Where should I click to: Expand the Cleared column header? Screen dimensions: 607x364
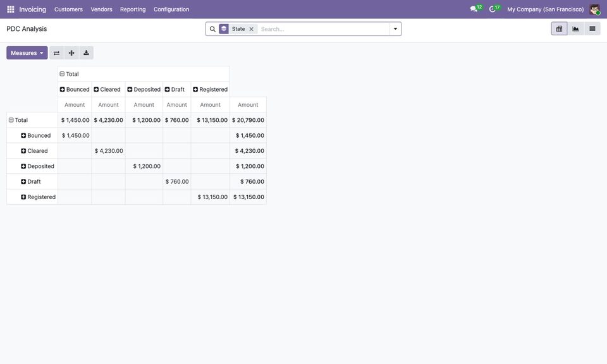point(107,89)
